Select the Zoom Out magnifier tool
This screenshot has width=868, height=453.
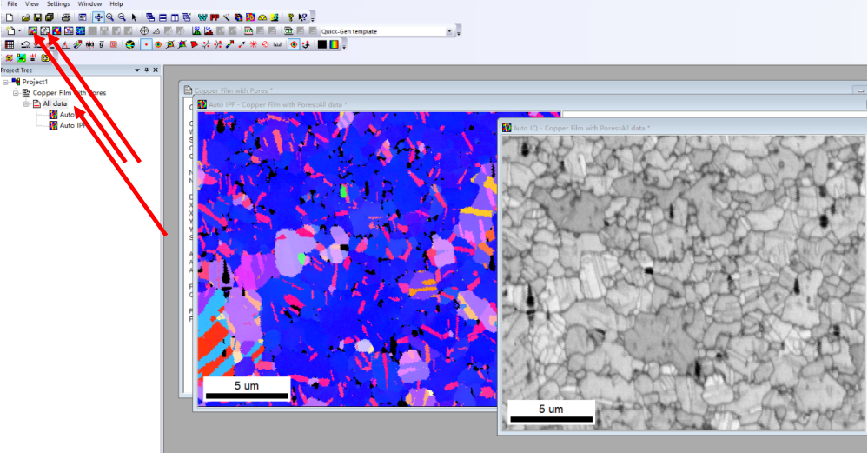pyautogui.click(x=122, y=17)
